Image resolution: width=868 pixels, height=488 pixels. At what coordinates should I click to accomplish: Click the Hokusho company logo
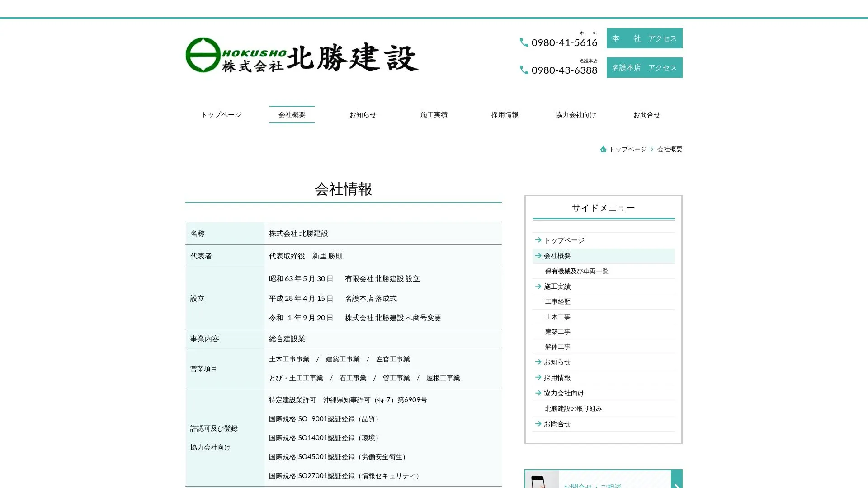(302, 55)
